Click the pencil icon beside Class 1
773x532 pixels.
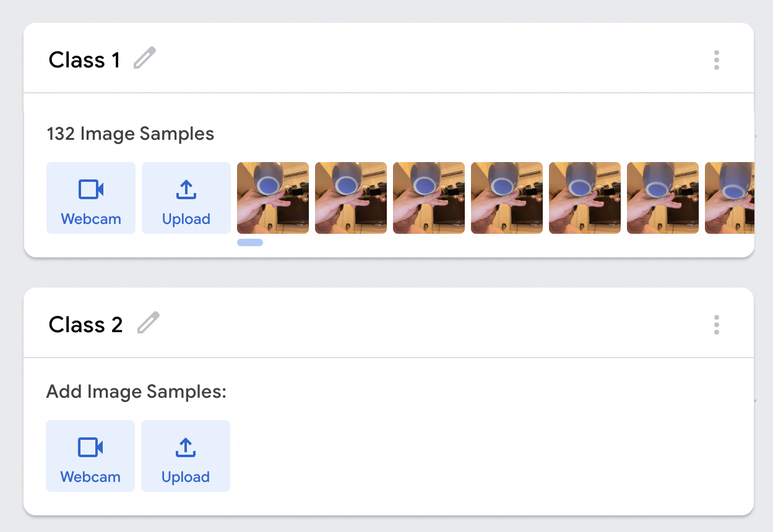pos(145,59)
